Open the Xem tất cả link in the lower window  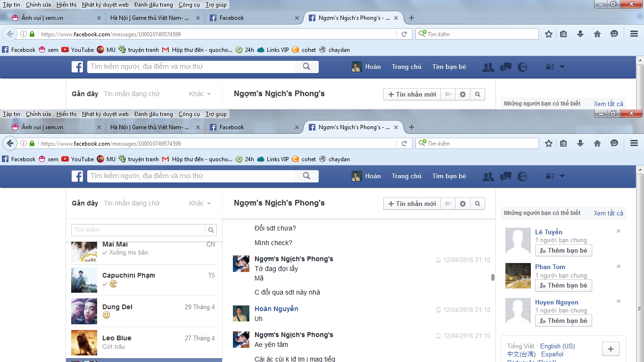tap(608, 213)
